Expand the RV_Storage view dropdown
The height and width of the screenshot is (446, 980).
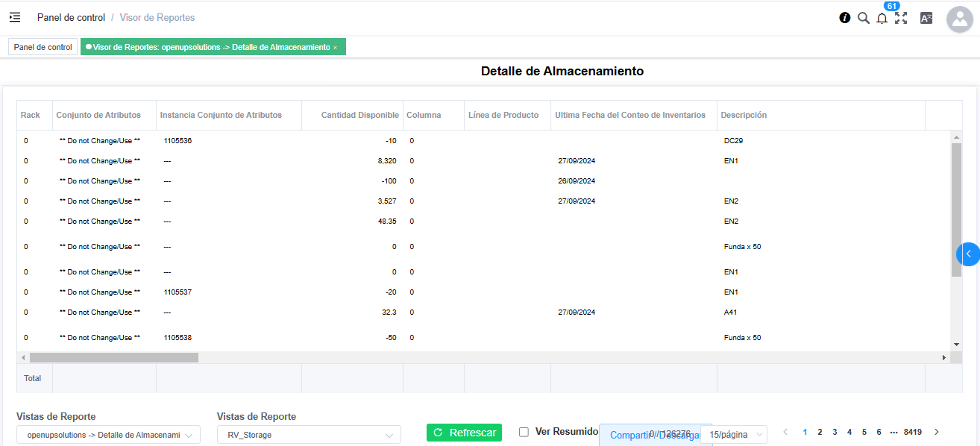pos(309,435)
